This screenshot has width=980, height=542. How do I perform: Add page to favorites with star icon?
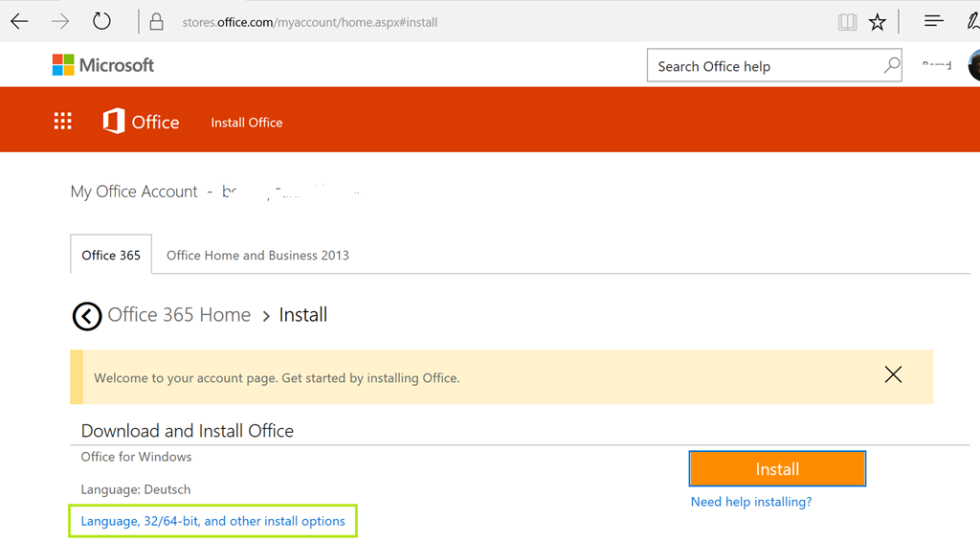click(878, 22)
